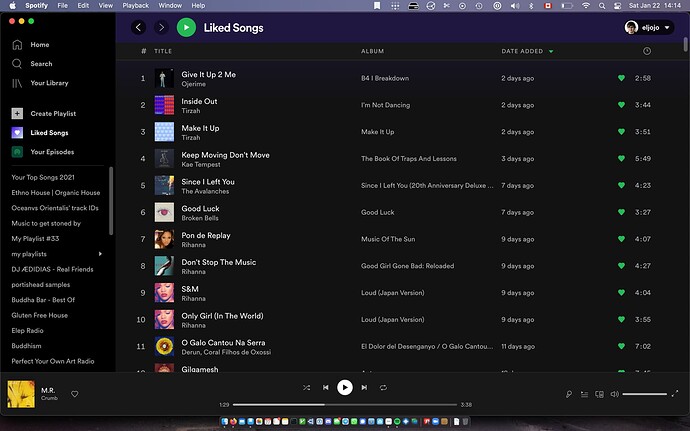Open the View menu

coord(106,5)
